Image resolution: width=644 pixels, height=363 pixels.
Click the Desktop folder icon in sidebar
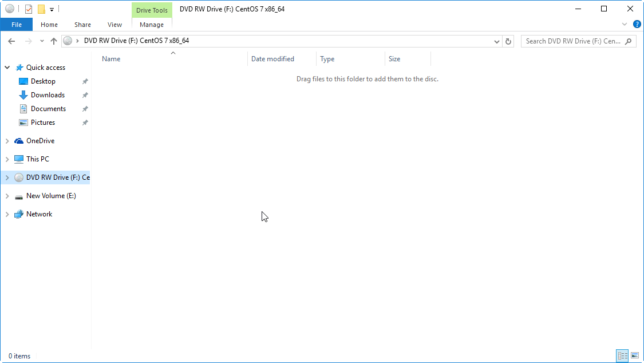point(23,81)
